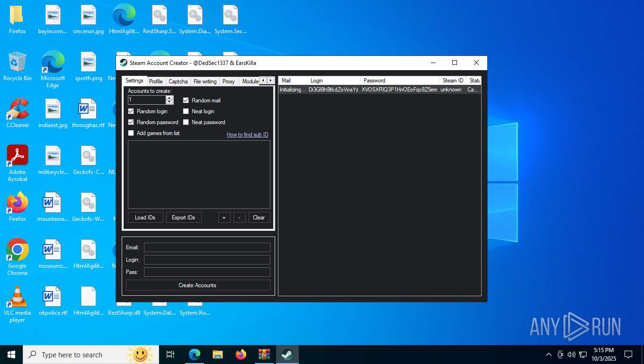Click the Create Accounts button
The width and height of the screenshot is (644, 364).
198,285
